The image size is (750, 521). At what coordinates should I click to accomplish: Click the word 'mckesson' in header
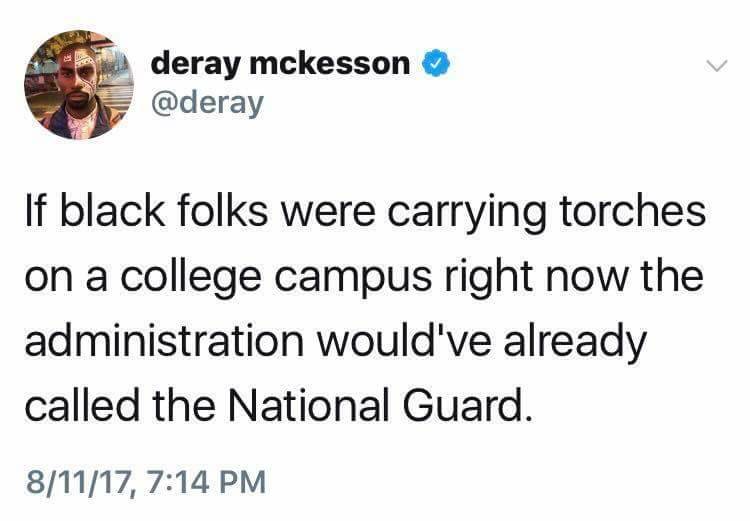point(330,63)
